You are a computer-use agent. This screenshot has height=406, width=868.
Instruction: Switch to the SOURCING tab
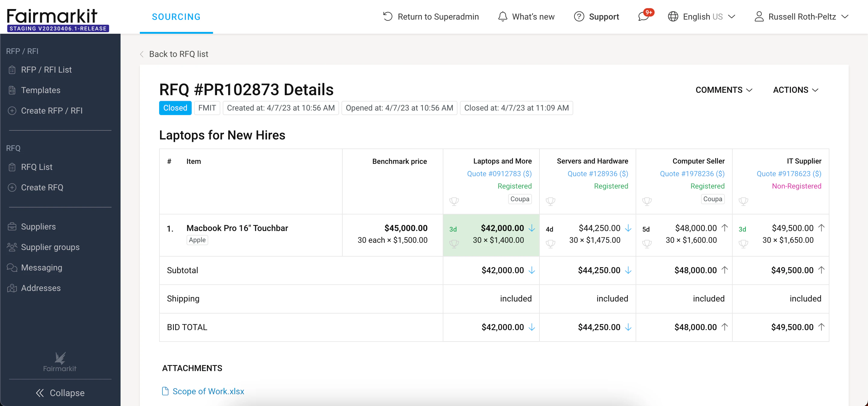point(176,17)
